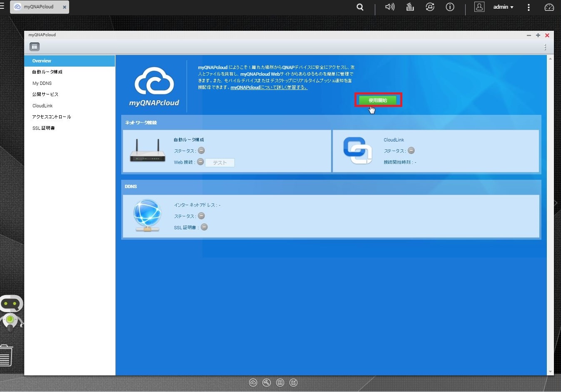Open external devices icon
This screenshot has height=392, width=561.
pos(430,7)
